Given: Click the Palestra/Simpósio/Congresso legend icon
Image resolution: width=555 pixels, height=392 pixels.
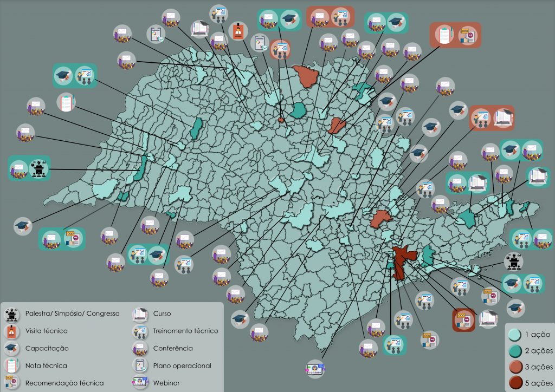Looking at the screenshot, I should pyautogui.click(x=12, y=314).
